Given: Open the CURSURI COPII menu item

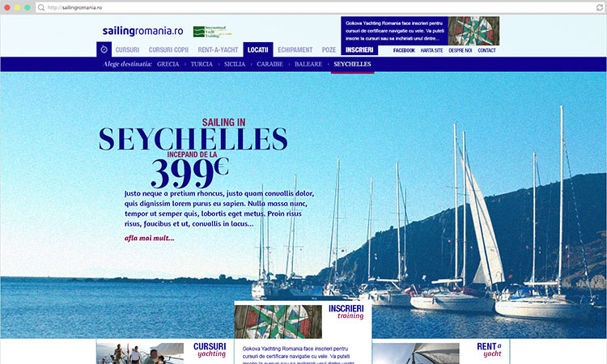Looking at the screenshot, I should (x=168, y=50).
